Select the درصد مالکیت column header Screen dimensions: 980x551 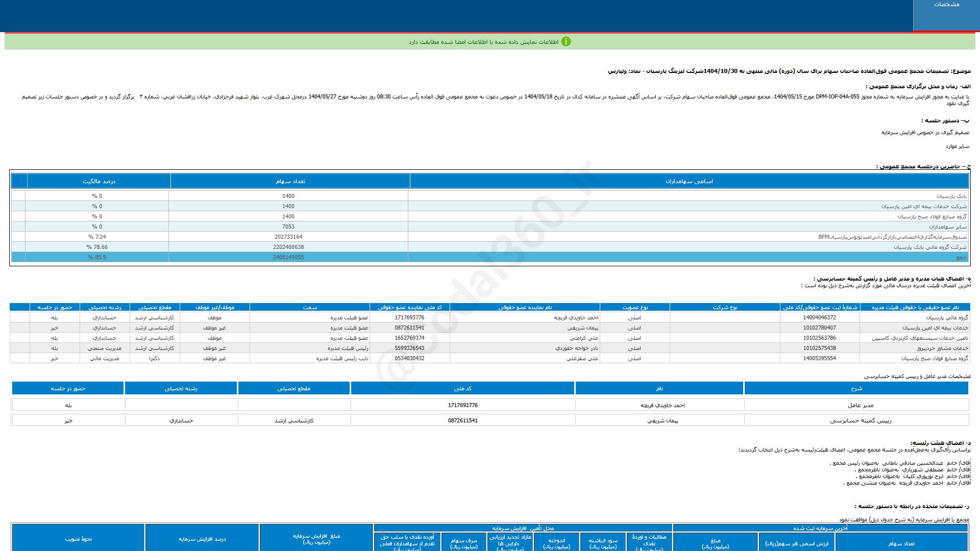click(99, 181)
